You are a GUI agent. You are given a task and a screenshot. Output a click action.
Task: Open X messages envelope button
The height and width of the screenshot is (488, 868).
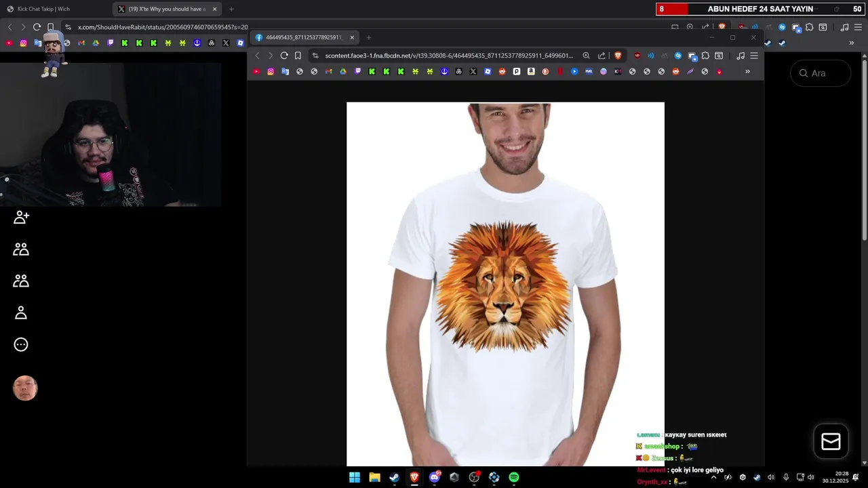click(831, 441)
